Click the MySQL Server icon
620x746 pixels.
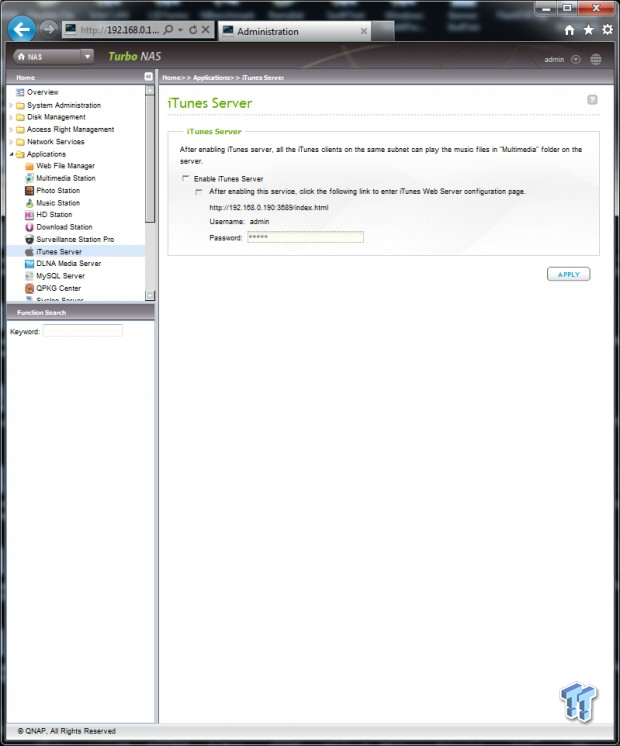pyautogui.click(x=29, y=276)
